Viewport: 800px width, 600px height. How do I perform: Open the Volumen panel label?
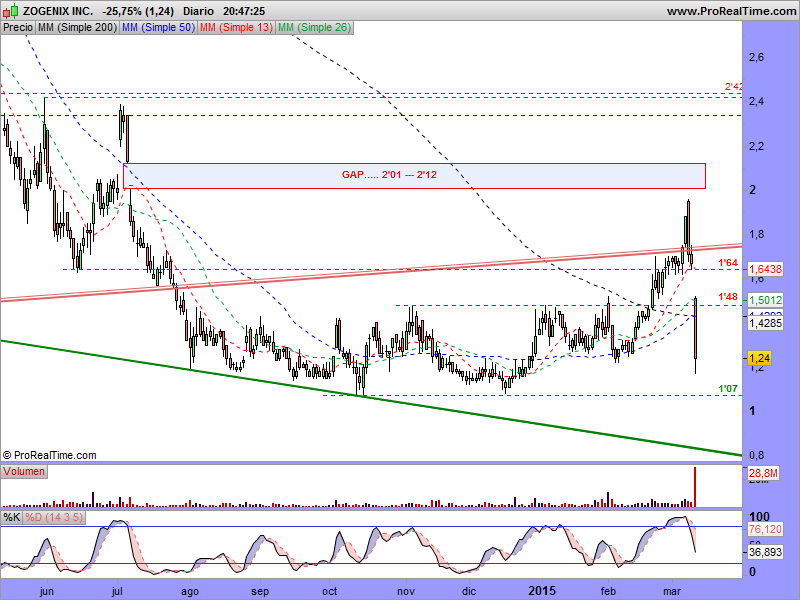24,471
